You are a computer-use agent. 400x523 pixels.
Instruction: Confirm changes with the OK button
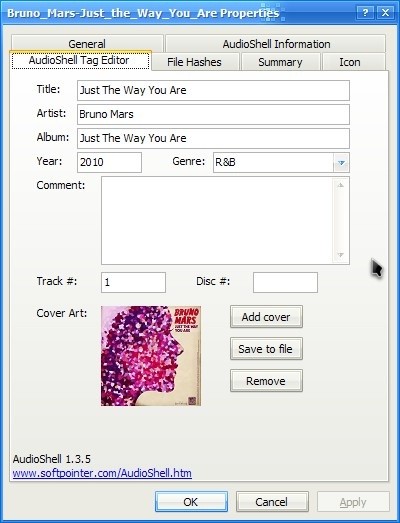pyautogui.click(x=191, y=501)
